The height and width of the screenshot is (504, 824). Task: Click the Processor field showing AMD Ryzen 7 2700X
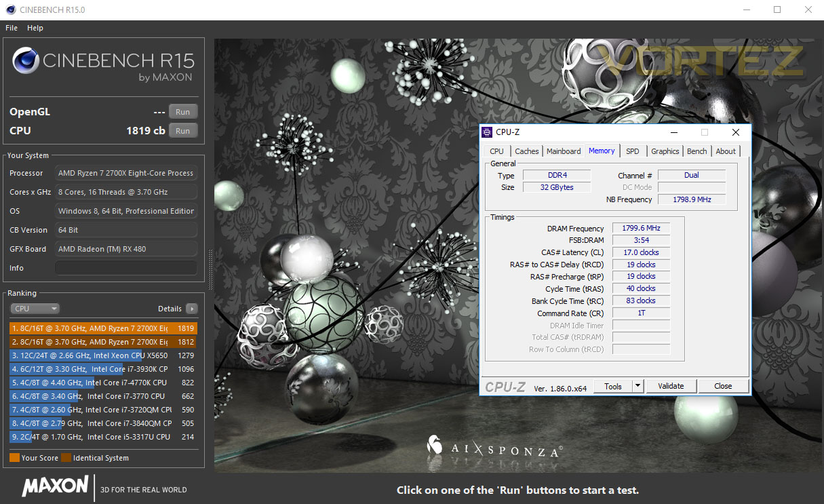point(126,173)
